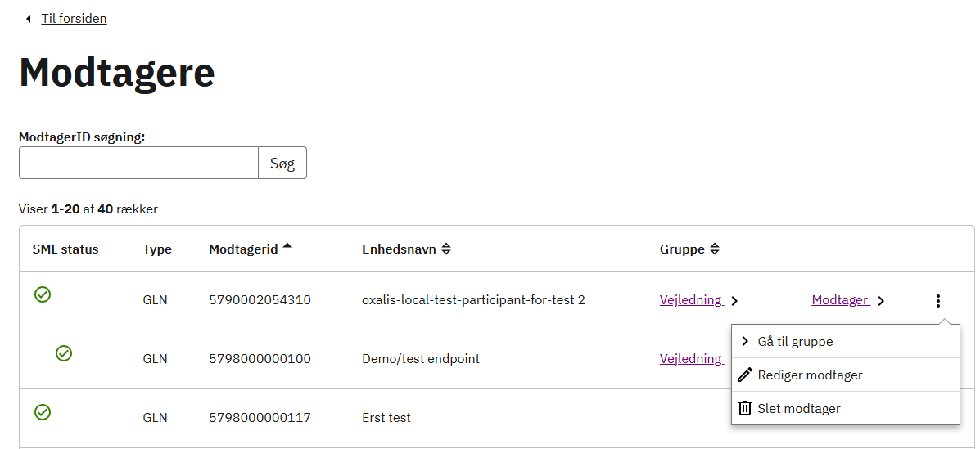Click trash icon beside Slet modtager

[745, 408]
